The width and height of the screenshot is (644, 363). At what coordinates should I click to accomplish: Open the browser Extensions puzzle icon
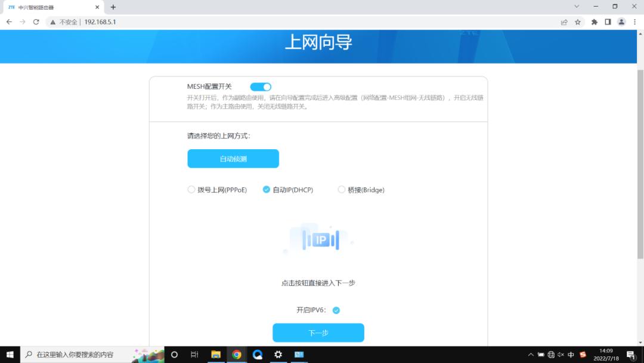click(593, 21)
